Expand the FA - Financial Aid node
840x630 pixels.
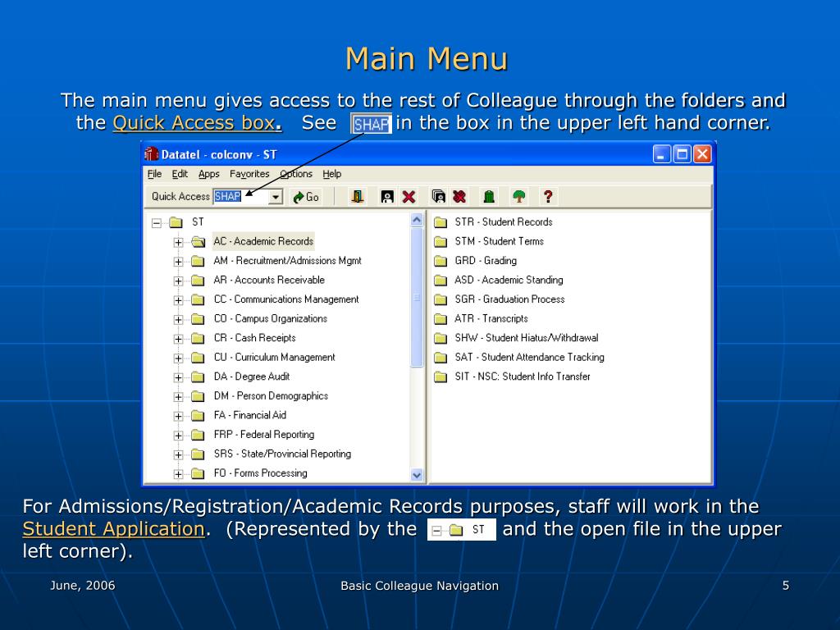pos(178,416)
